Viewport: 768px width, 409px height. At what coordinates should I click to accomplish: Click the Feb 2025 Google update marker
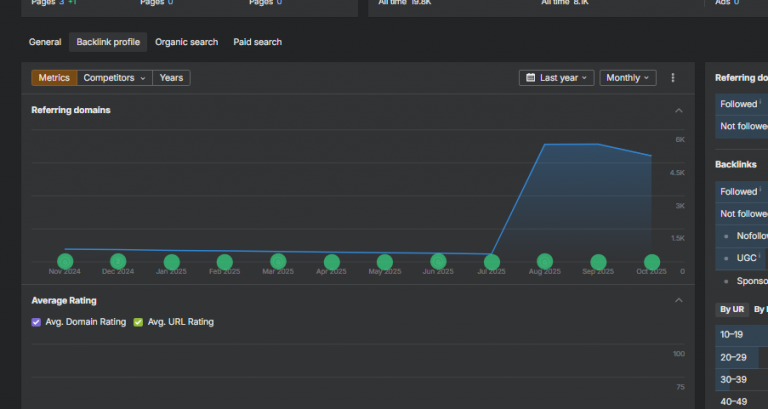[x=225, y=262]
